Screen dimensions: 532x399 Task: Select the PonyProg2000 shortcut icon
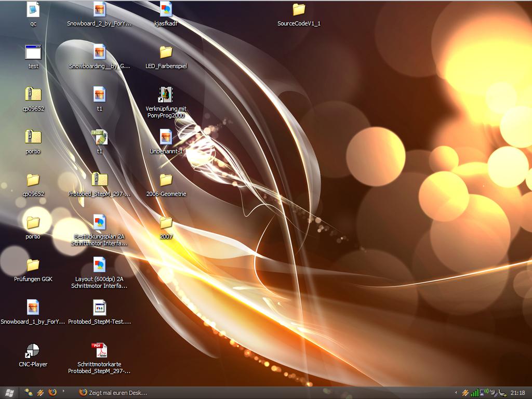pyautogui.click(x=166, y=95)
